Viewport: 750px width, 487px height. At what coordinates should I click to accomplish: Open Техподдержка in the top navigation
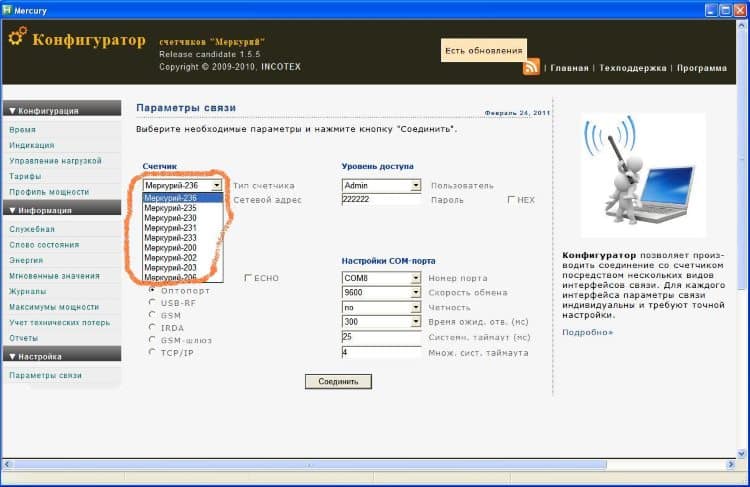632,68
